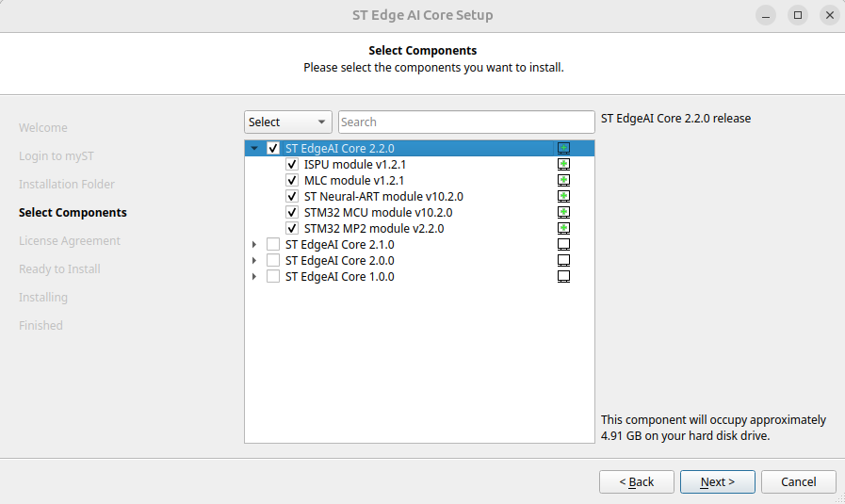845x504 pixels.
Task: Uncheck STM32 MP2 module v2.2.0 checkbox
Action: [x=292, y=229]
